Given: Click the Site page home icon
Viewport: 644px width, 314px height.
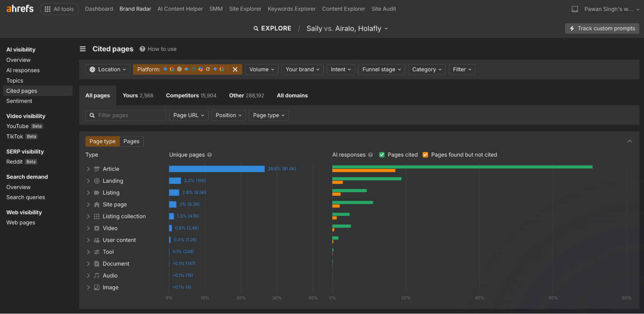Looking at the screenshot, I should (x=97, y=204).
